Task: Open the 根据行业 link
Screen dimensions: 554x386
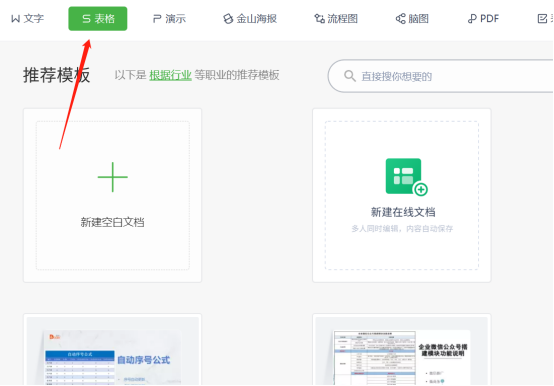Action: [170, 75]
